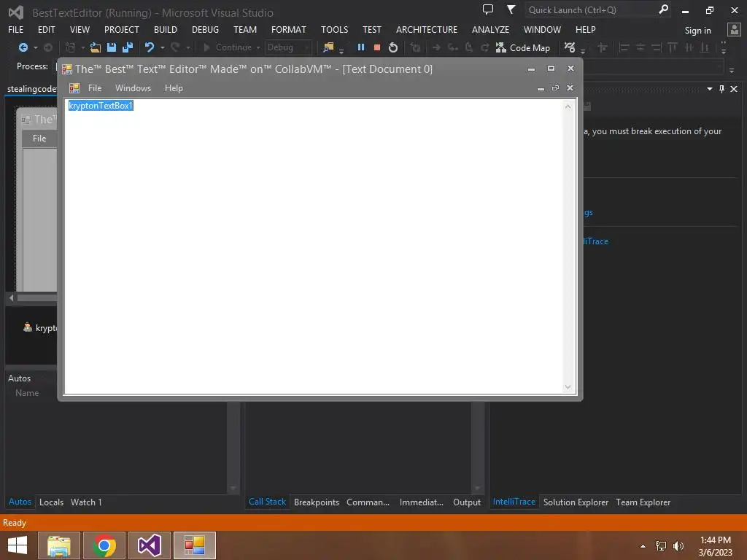
Task: Switch to the IntelliTrace tab
Action: (514, 502)
